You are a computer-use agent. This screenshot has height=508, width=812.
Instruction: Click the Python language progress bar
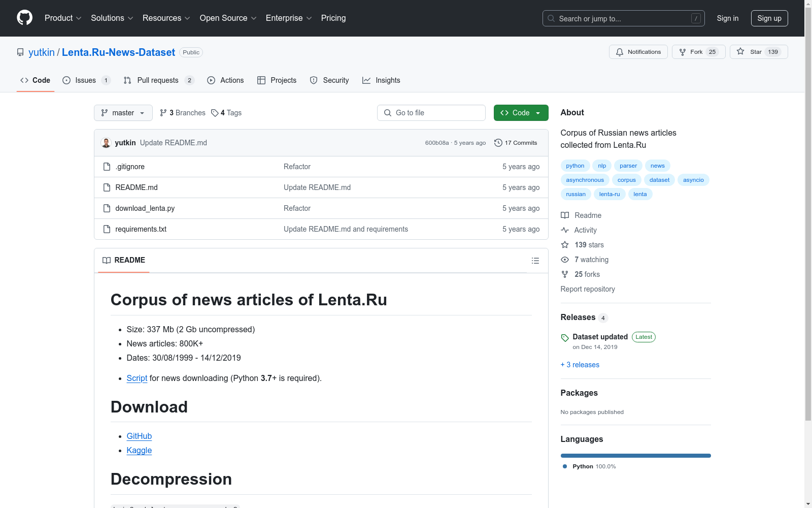[x=636, y=456]
